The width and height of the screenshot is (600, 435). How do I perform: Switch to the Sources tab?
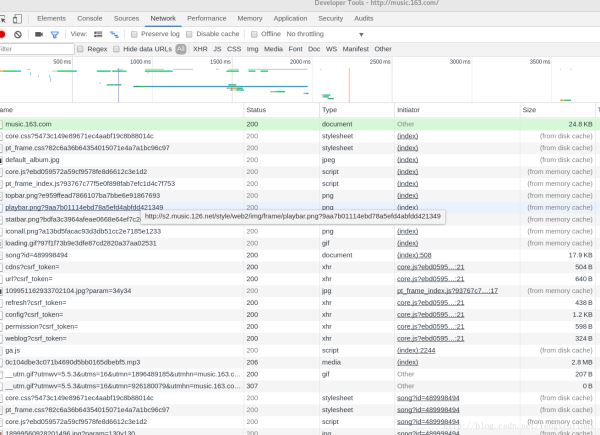pyautogui.click(x=126, y=18)
